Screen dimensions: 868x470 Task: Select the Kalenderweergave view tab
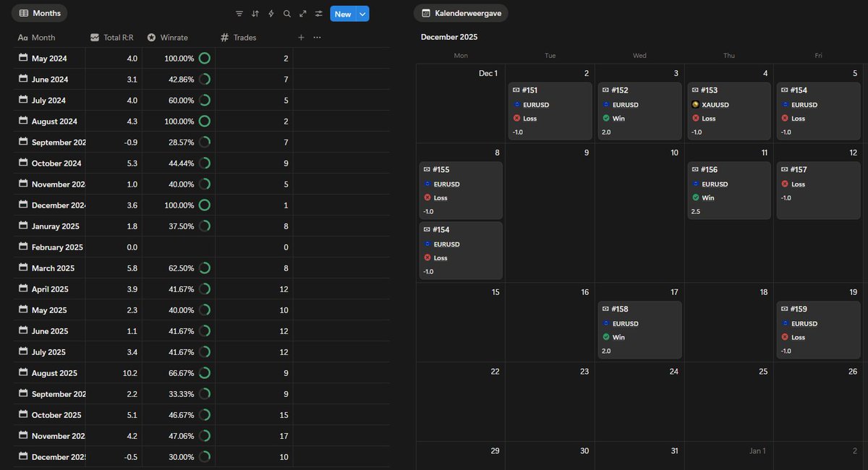pyautogui.click(x=461, y=13)
